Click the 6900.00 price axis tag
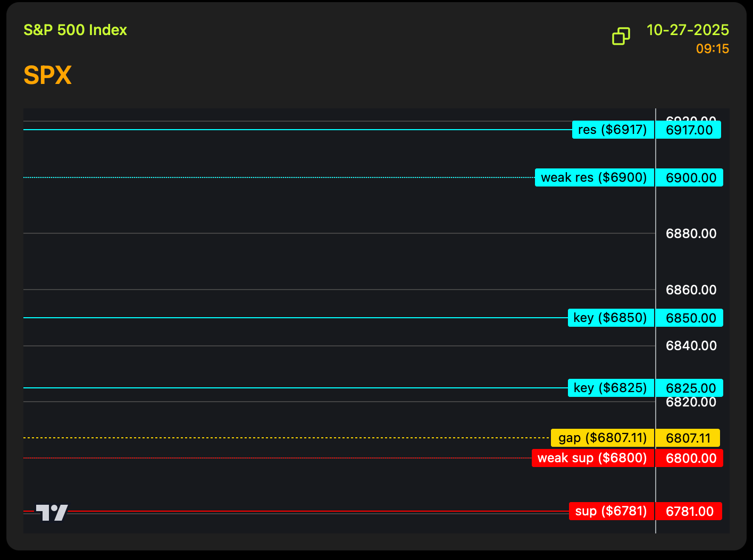Image resolution: width=753 pixels, height=560 pixels. click(x=690, y=178)
